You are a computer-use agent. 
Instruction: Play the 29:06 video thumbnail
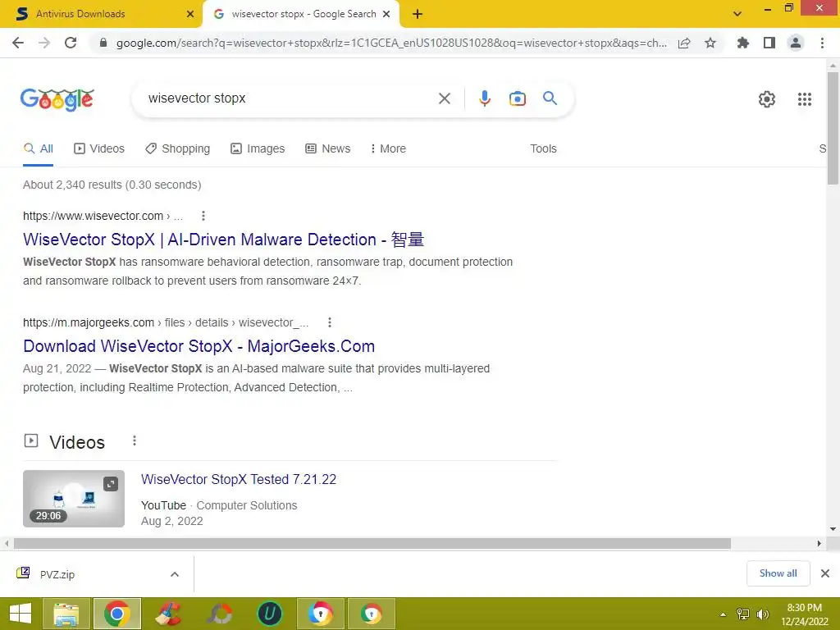[74, 499]
